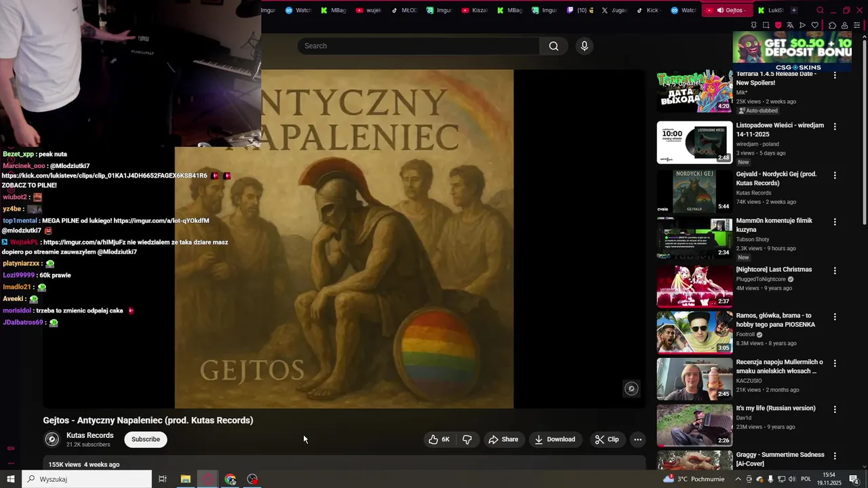Dislike the video with thumbs down
The image size is (868, 488).
coord(467,439)
